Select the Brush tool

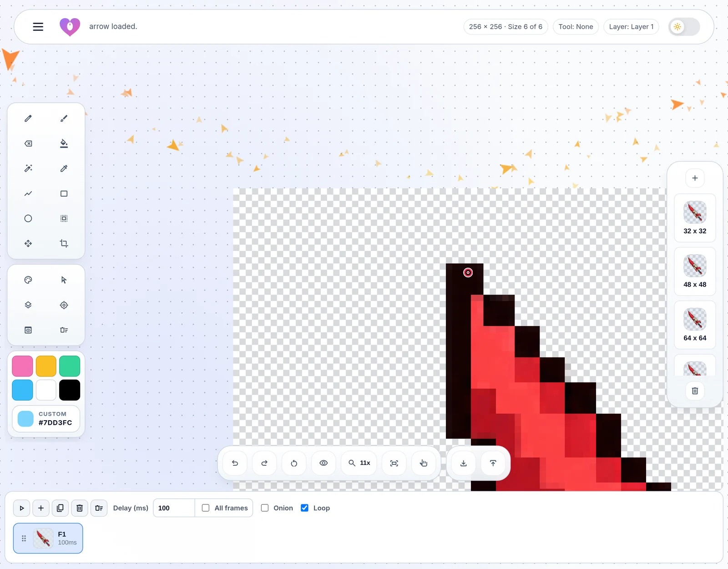[64, 118]
